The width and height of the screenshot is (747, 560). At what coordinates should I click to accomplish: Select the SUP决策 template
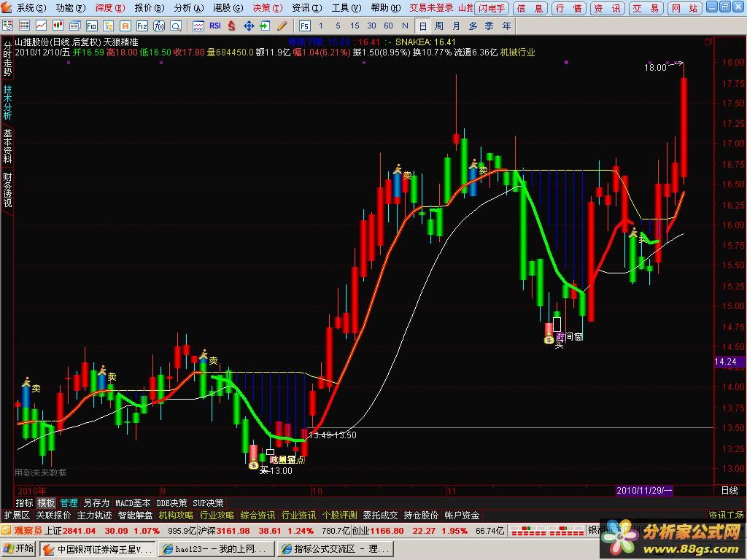click(x=208, y=502)
